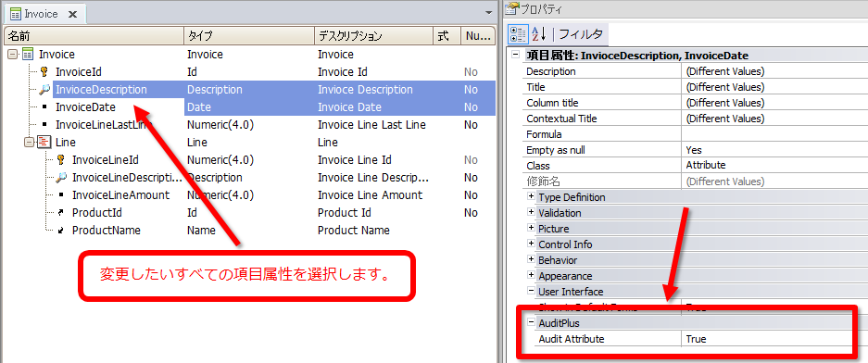868x363 pixels.
Task: Click the No nullable cell for ProductId
Action: tap(471, 213)
